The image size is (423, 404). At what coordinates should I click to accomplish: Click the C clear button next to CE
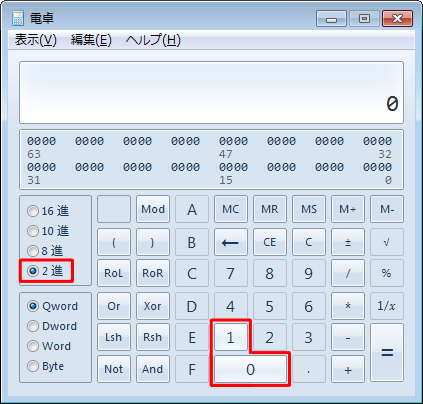[x=309, y=242]
